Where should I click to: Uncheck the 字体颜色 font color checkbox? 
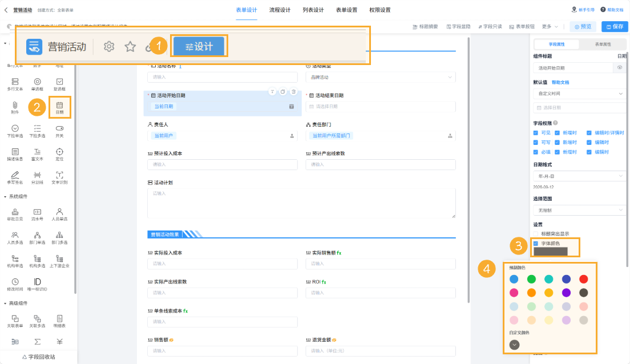tap(536, 244)
